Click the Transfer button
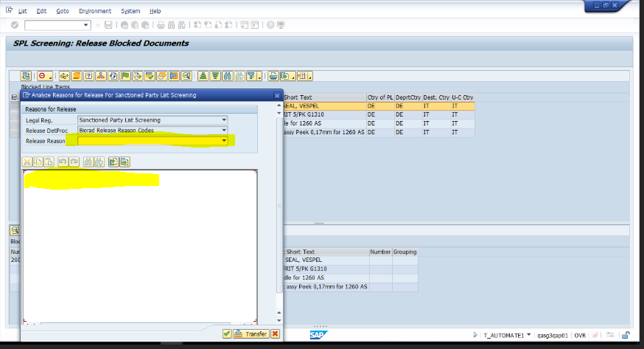 click(x=251, y=334)
